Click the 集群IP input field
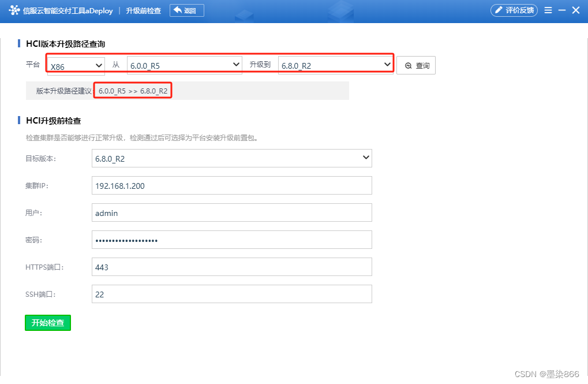 click(232, 185)
